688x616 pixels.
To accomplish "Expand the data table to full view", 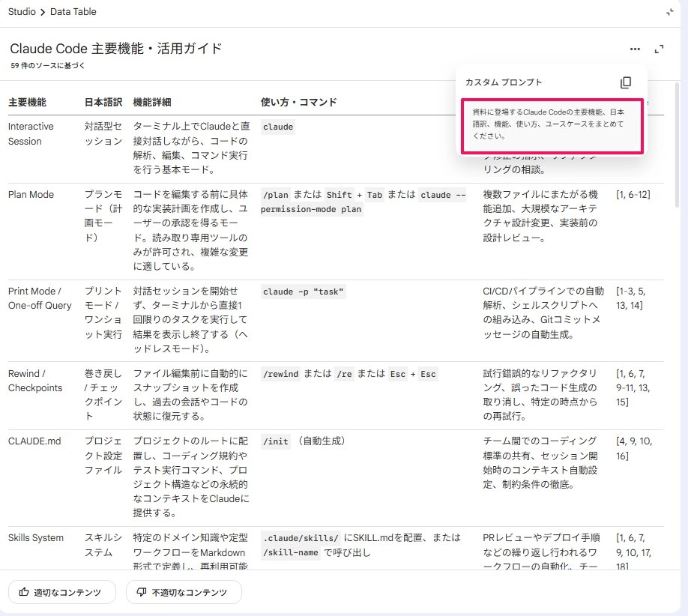I will (659, 49).
